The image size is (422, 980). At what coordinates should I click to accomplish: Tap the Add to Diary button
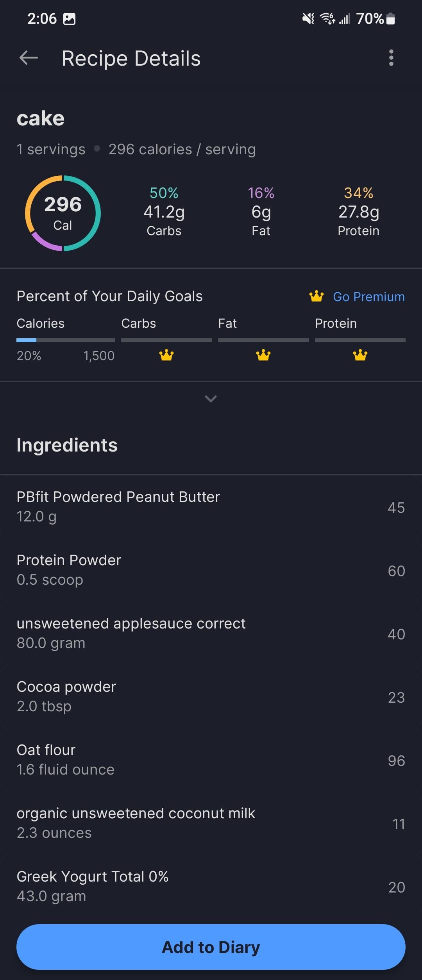pyautogui.click(x=211, y=947)
